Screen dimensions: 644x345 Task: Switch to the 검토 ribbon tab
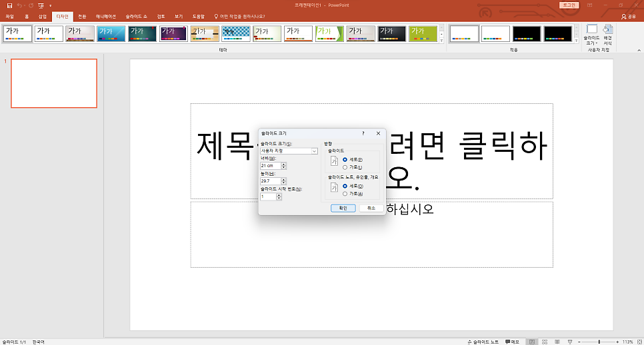(x=161, y=17)
